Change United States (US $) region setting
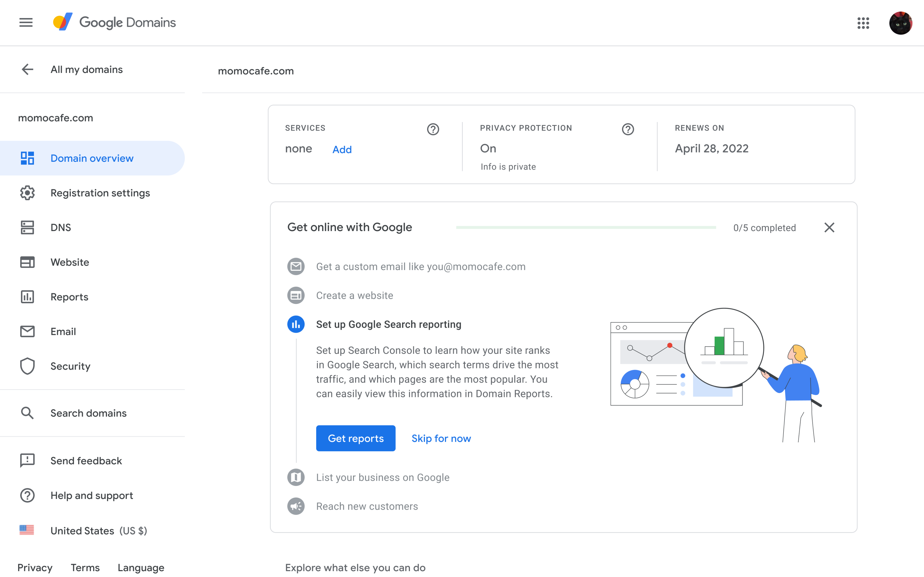The image size is (924, 577). click(92, 530)
